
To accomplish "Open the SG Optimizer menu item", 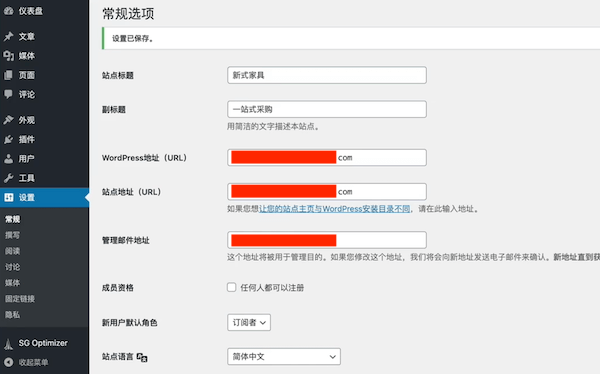I will point(44,343).
